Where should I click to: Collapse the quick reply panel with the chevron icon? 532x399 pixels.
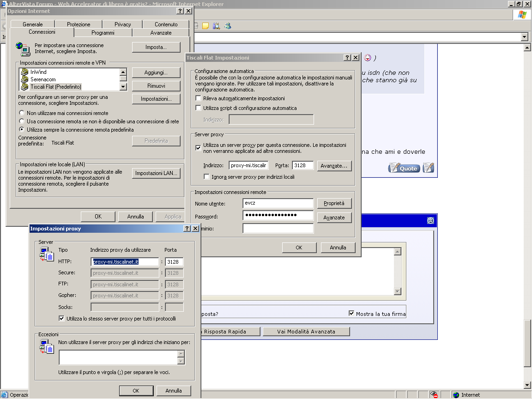tap(430, 221)
